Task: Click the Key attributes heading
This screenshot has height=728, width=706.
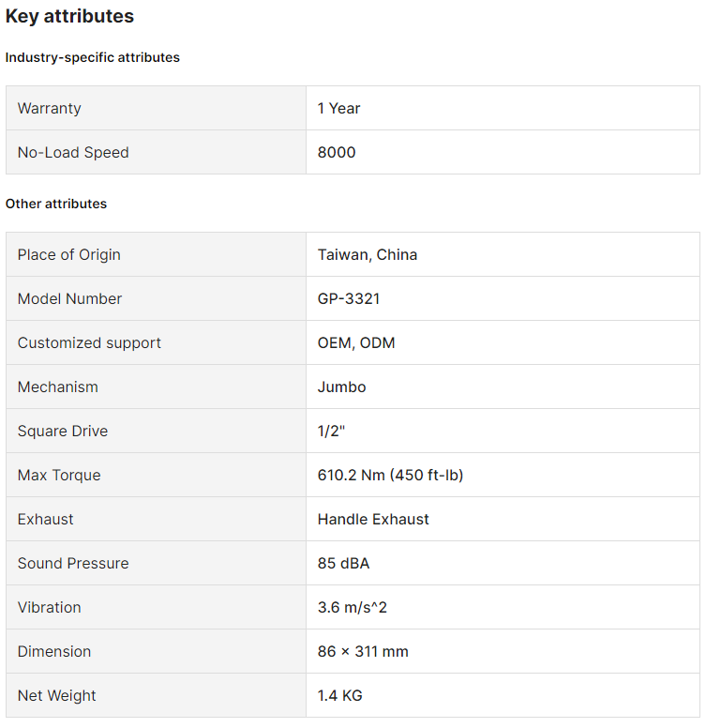Action: tap(69, 16)
